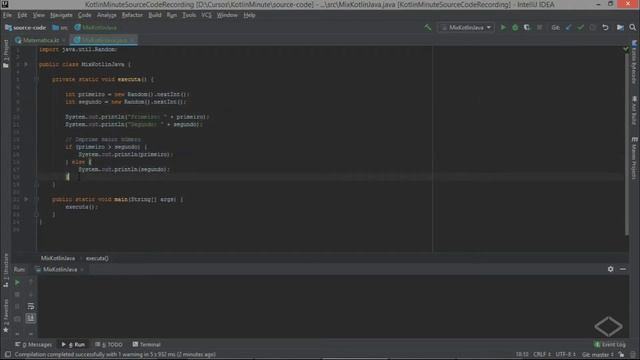Collapse the main method fold marker
This screenshot has height=360, width=640.
[x=36, y=199]
